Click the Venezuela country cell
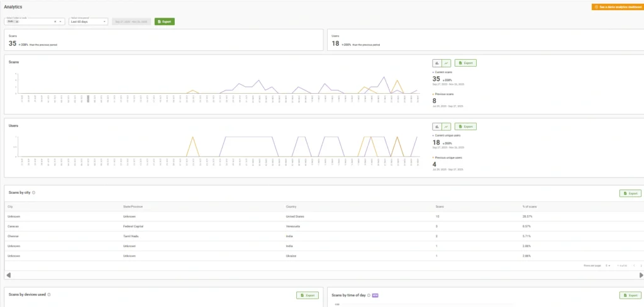This screenshot has height=307, width=644. coord(293,226)
